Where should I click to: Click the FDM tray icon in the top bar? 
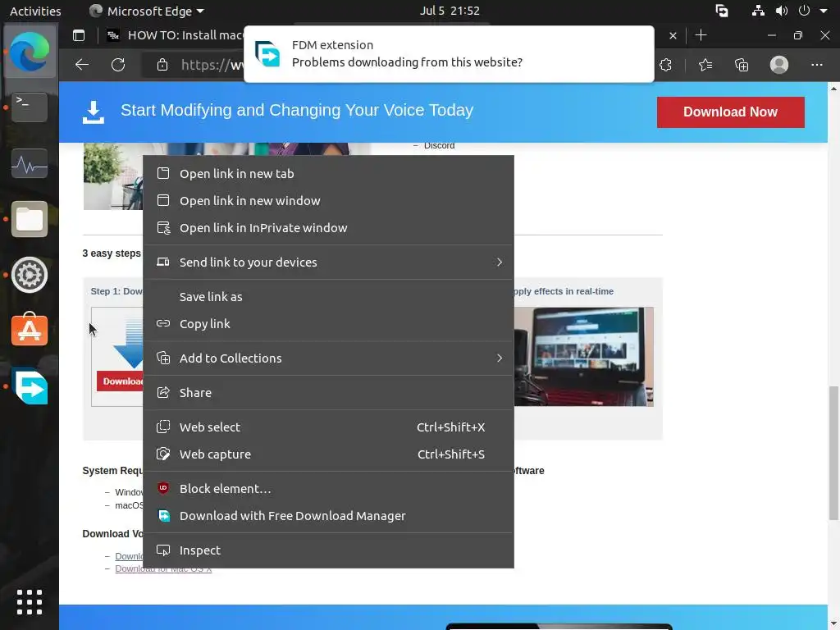coord(722,11)
